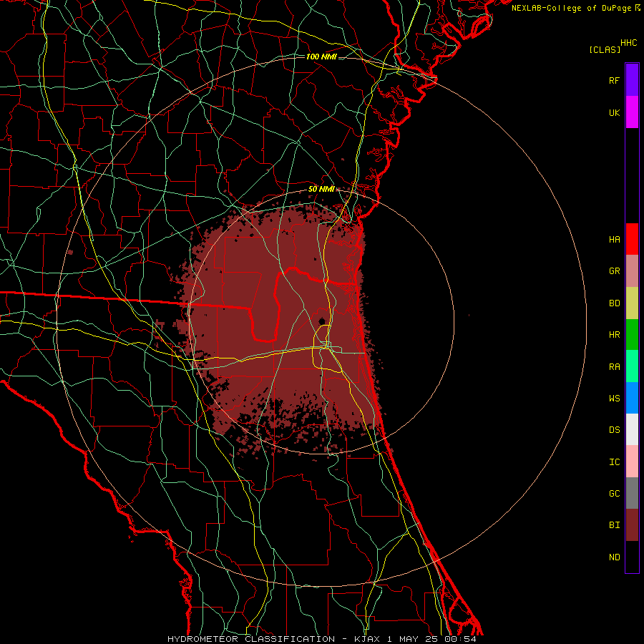Image resolution: width=644 pixels, height=644 pixels.
Task: Select the GR pink legend swatch
Action: (632, 271)
